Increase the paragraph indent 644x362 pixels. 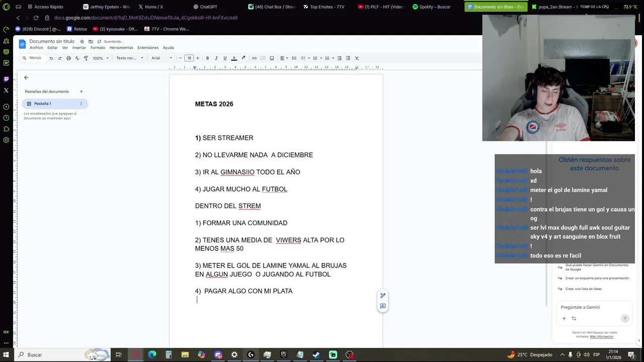tap(348, 58)
